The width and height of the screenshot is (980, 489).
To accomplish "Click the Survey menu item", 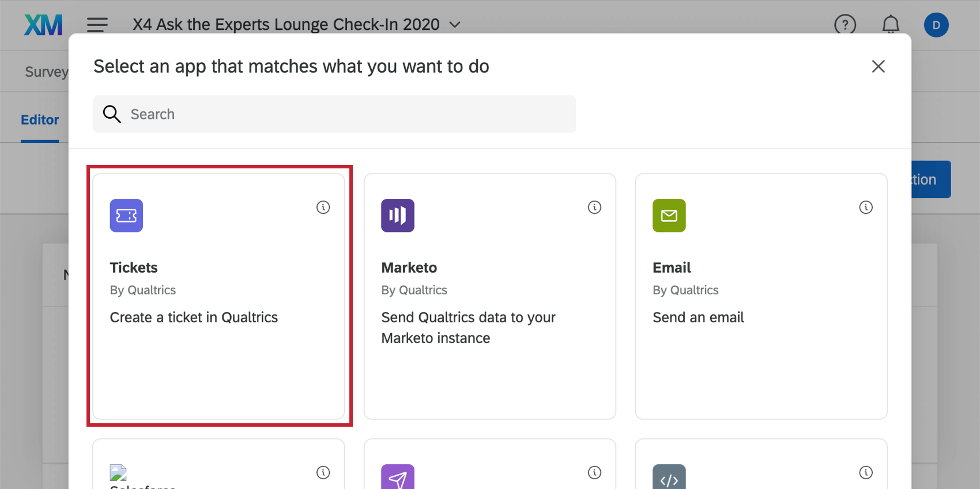I will click(x=46, y=71).
